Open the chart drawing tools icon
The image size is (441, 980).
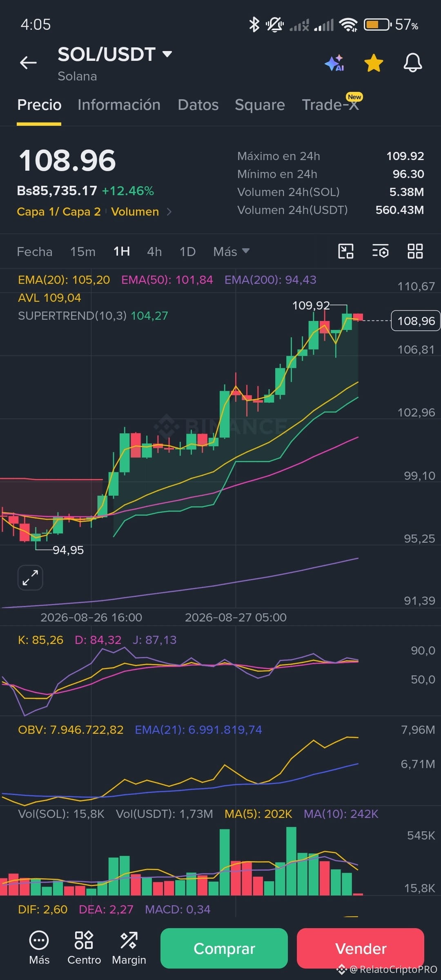(x=346, y=251)
